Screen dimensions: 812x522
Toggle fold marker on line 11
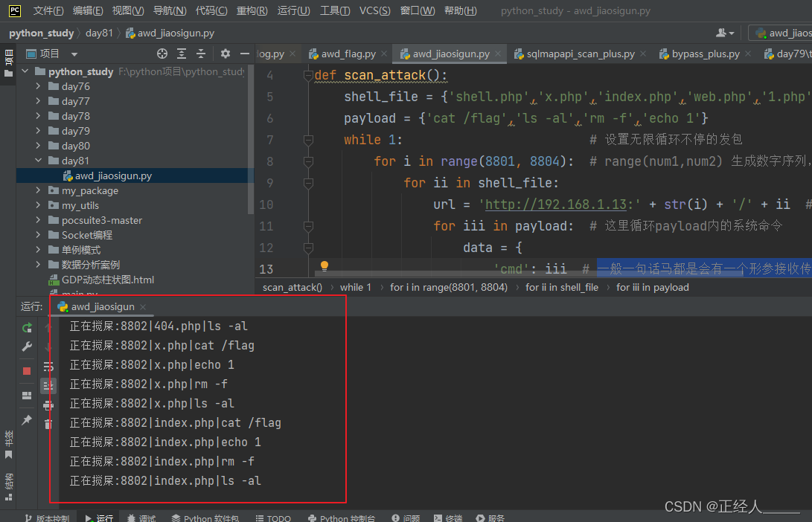(308, 226)
